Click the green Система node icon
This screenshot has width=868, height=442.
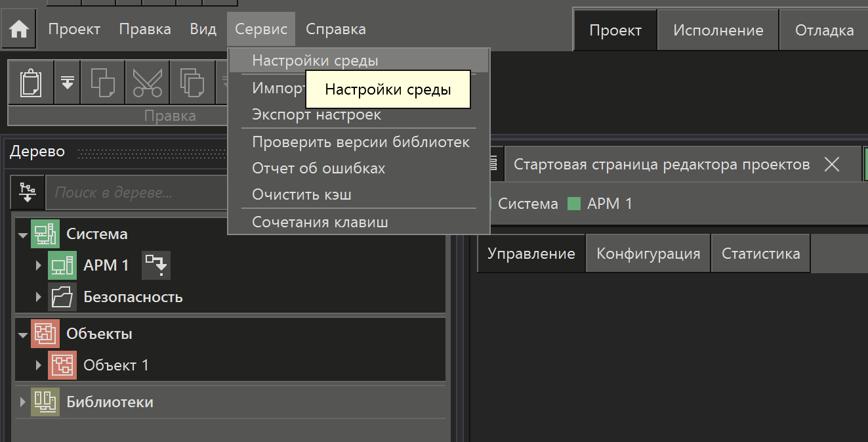point(45,234)
